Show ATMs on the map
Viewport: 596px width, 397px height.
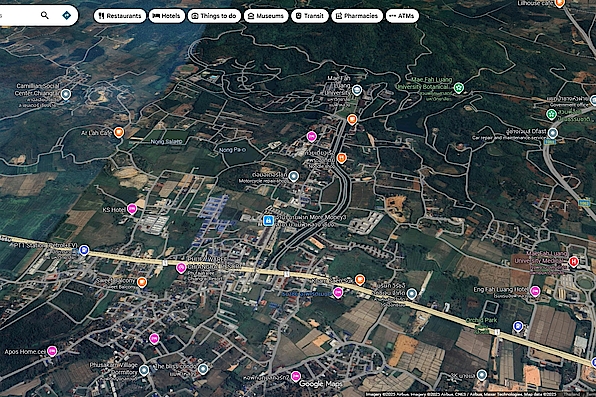click(402, 16)
